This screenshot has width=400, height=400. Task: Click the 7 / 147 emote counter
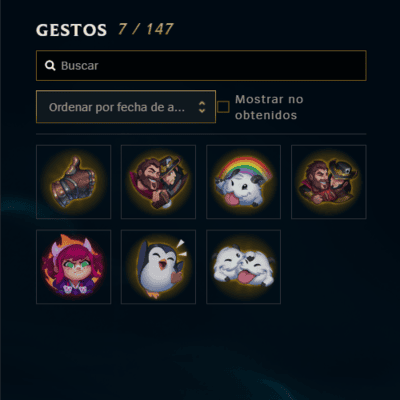click(x=146, y=29)
